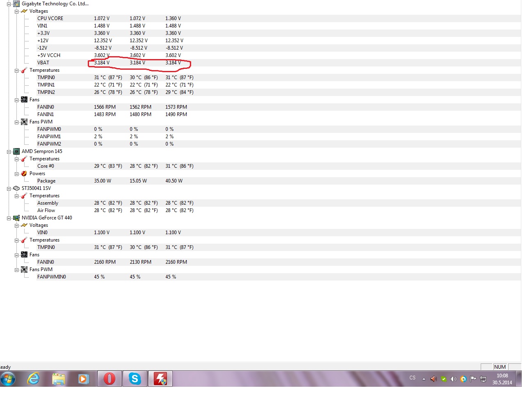Click the ST350041 1SV hard drive icon

pyautogui.click(x=16, y=188)
